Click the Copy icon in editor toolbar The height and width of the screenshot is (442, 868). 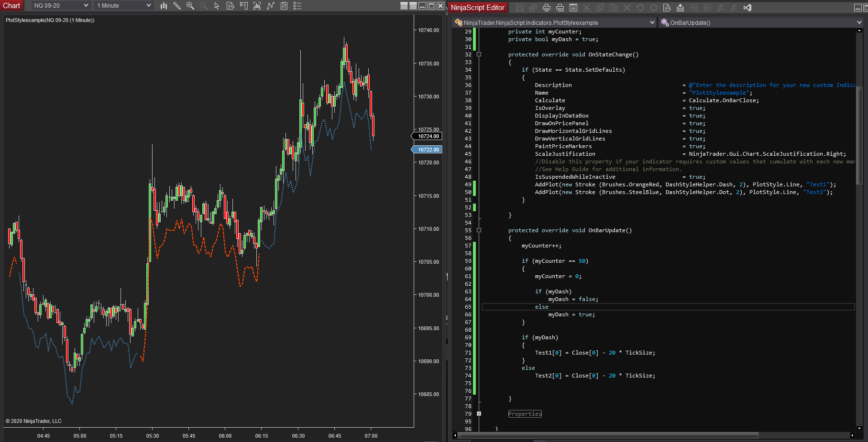600,8
